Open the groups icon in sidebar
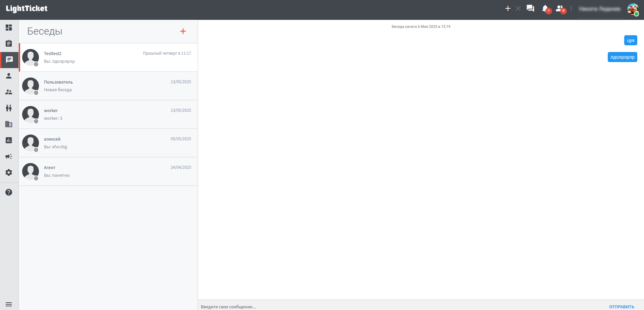Screen dimensions: 644x310 pos(9,92)
